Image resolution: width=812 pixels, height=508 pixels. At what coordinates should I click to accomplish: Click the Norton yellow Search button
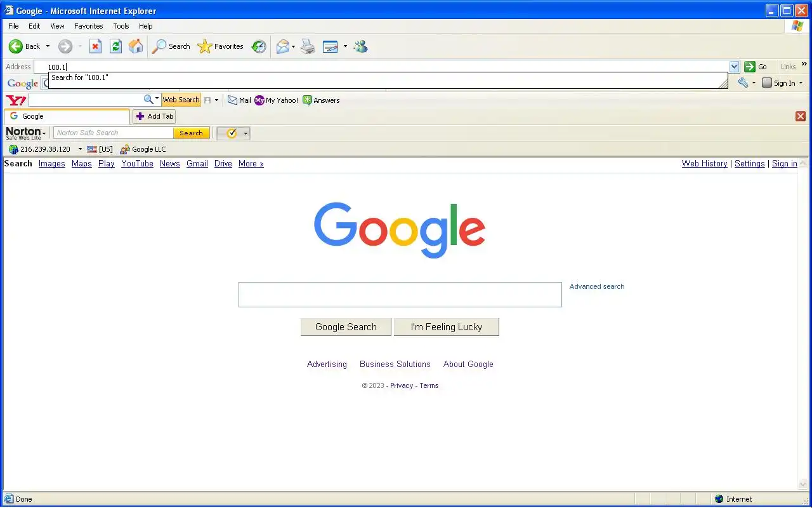coord(191,133)
